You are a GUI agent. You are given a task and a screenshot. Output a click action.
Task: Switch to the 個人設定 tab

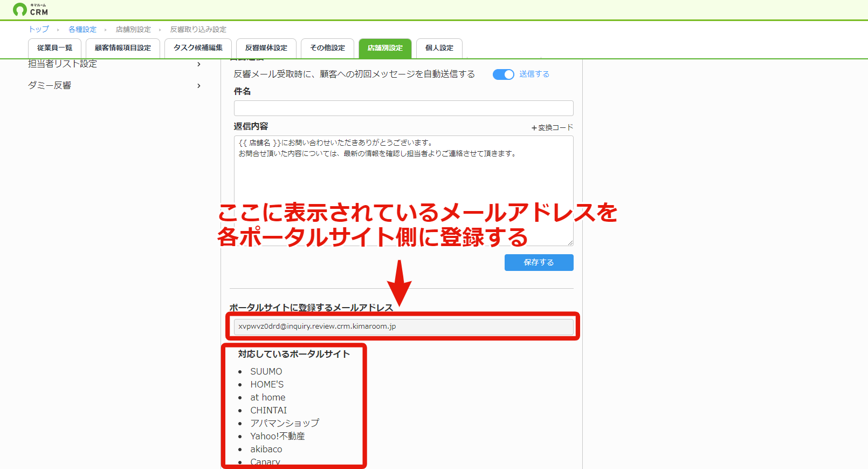click(x=439, y=48)
